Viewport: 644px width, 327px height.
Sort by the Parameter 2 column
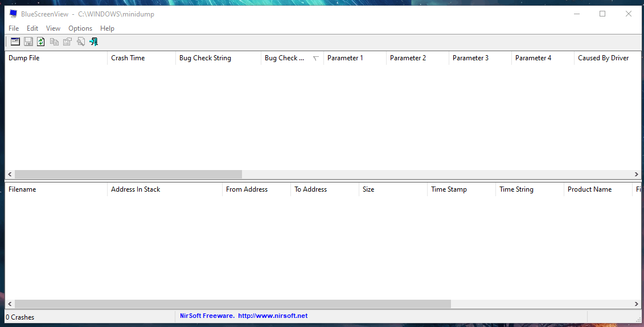(x=418, y=58)
